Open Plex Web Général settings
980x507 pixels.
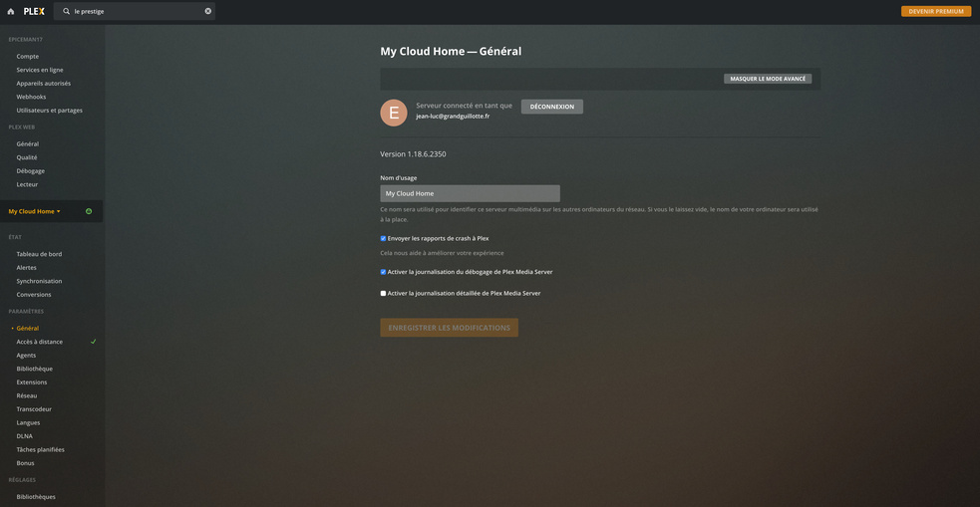click(28, 144)
